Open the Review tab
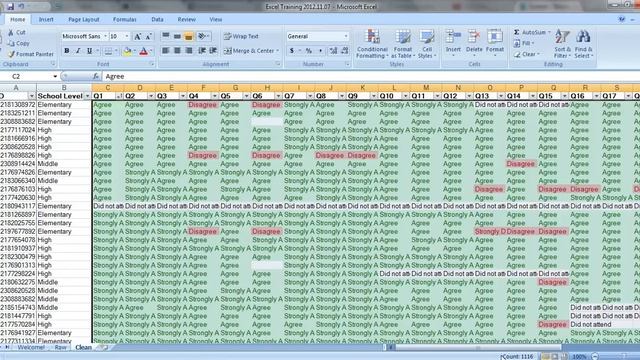The image size is (640, 360). tap(187, 20)
